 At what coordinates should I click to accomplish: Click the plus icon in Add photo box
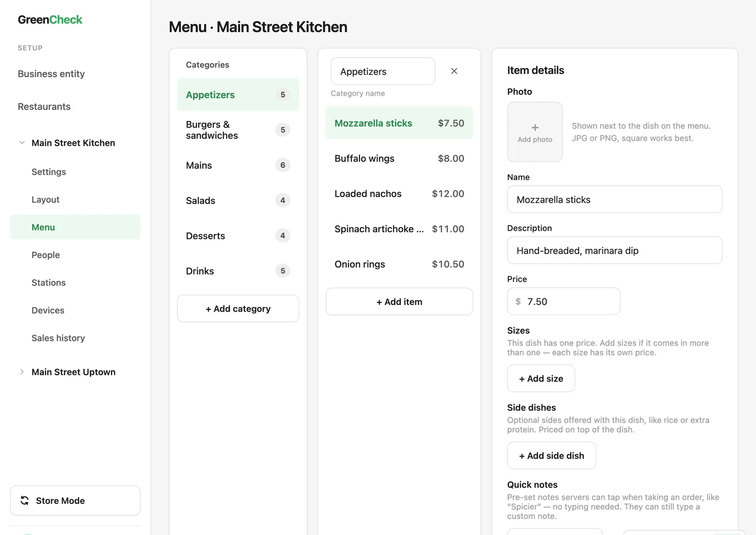(535, 127)
